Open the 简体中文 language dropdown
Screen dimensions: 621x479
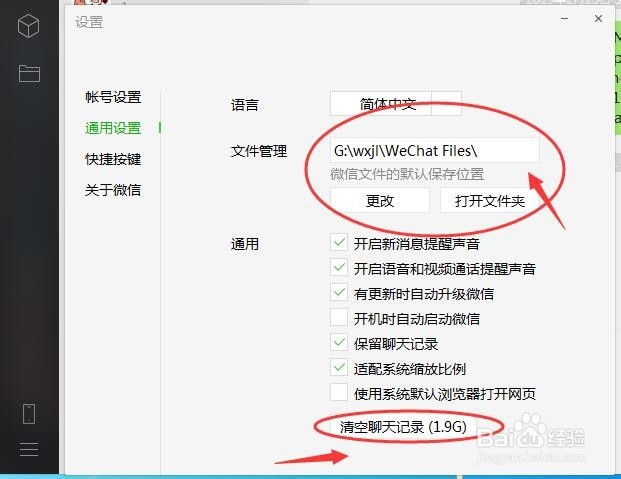pos(395,103)
